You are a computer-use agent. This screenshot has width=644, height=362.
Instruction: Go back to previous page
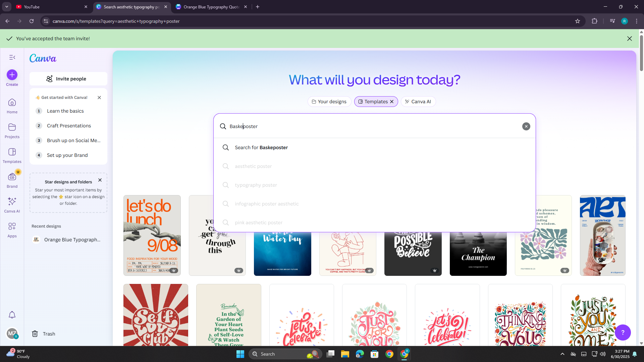click(7, 21)
